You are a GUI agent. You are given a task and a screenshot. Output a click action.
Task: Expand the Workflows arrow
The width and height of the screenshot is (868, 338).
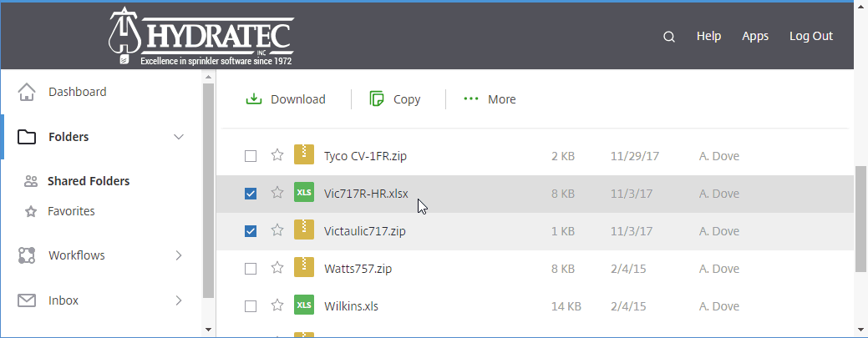click(178, 255)
